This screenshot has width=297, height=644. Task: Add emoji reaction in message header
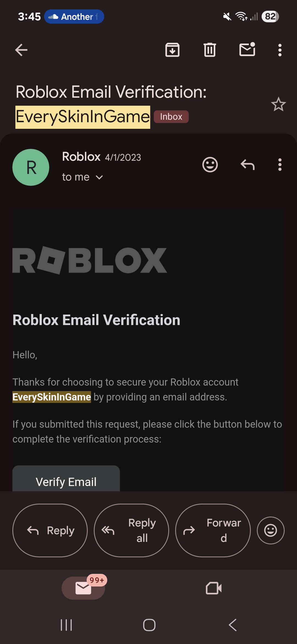coord(210,165)
